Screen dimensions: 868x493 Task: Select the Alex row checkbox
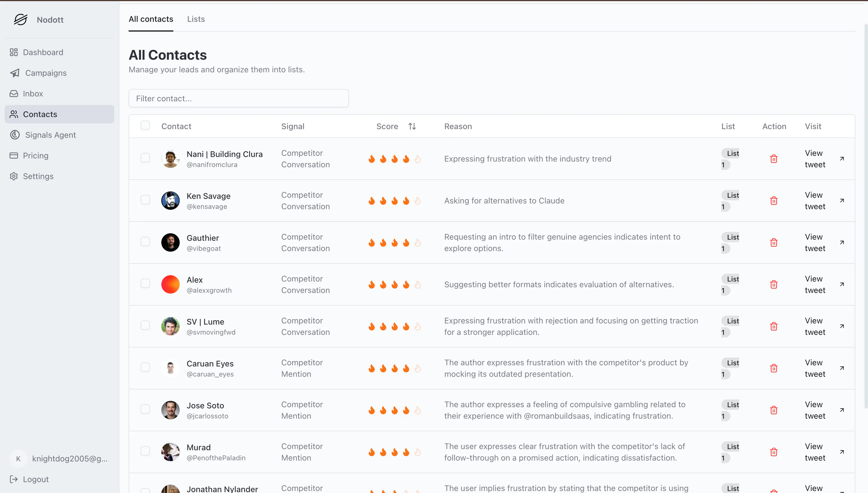coord(145,284)
